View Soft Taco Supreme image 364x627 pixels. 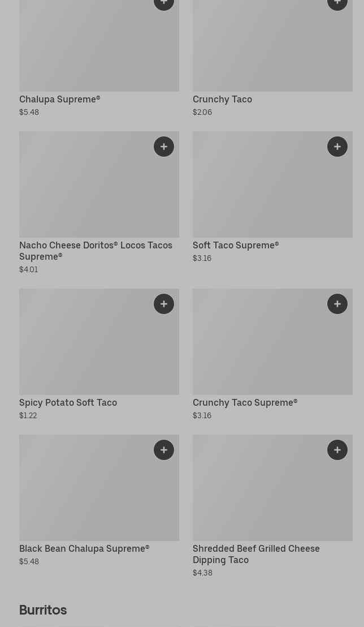(x=272, y=184)
